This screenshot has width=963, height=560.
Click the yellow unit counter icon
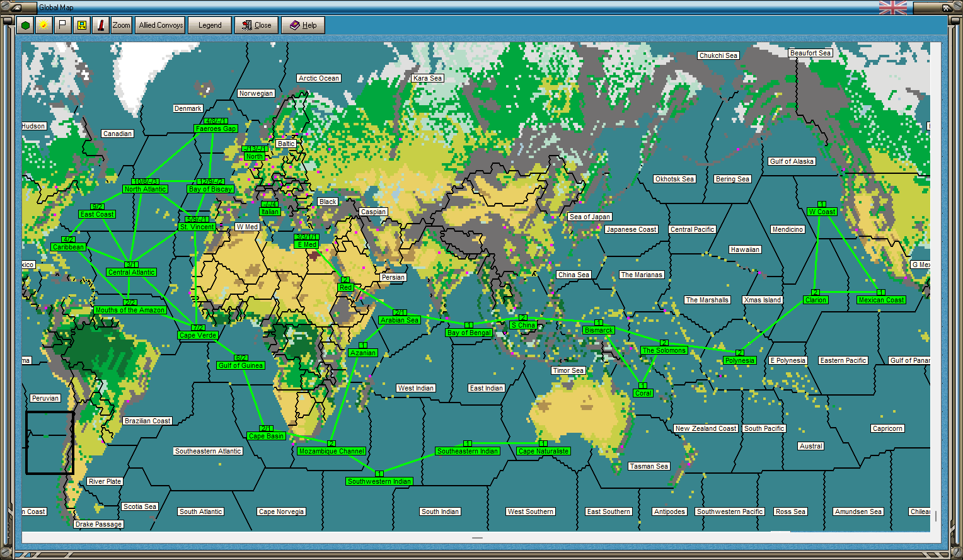(81, 25)
